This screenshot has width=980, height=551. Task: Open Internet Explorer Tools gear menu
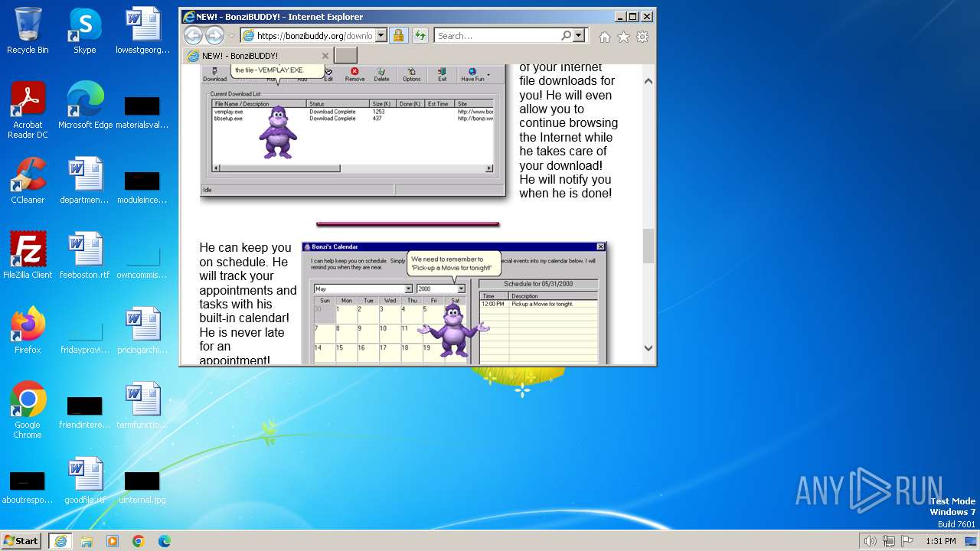coord(642,36)
